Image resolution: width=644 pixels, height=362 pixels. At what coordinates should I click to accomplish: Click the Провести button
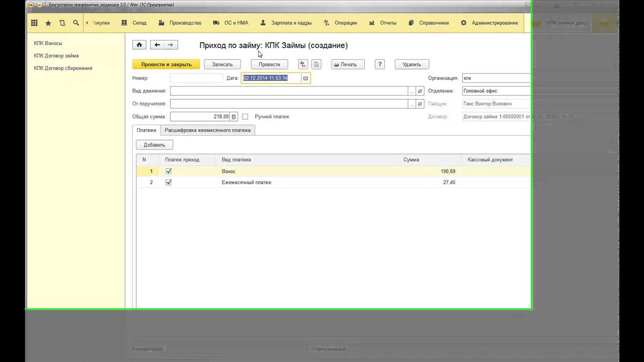pos(269,64)
